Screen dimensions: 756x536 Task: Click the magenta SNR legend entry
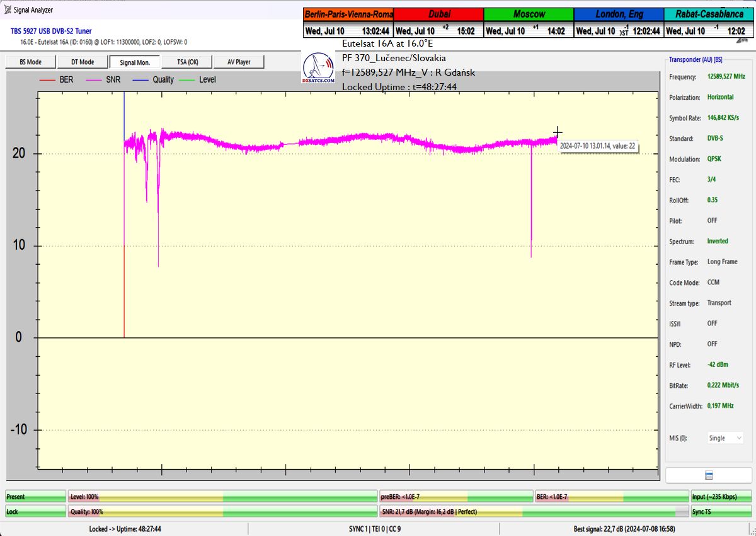(x=104, y=80)
